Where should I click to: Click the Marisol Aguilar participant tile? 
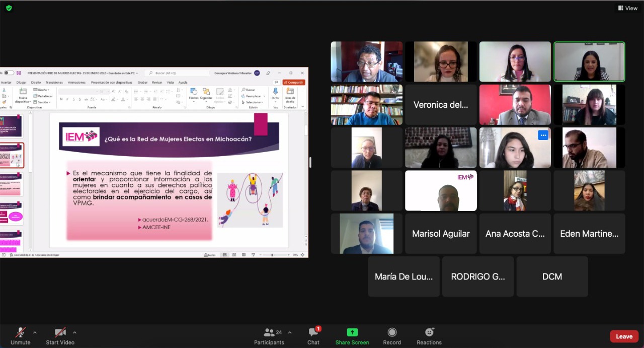tap(441, 234)
